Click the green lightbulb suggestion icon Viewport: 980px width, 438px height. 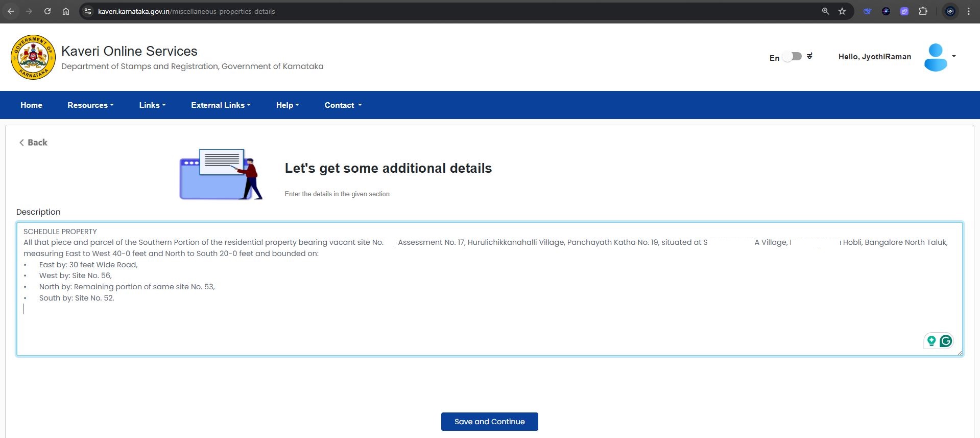(x=931, y=341)
